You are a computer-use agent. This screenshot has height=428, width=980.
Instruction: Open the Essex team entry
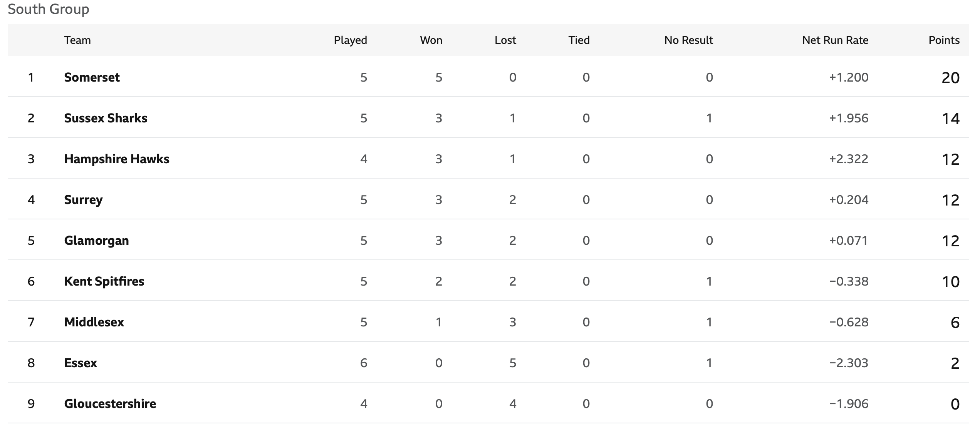tap(81, 363)
